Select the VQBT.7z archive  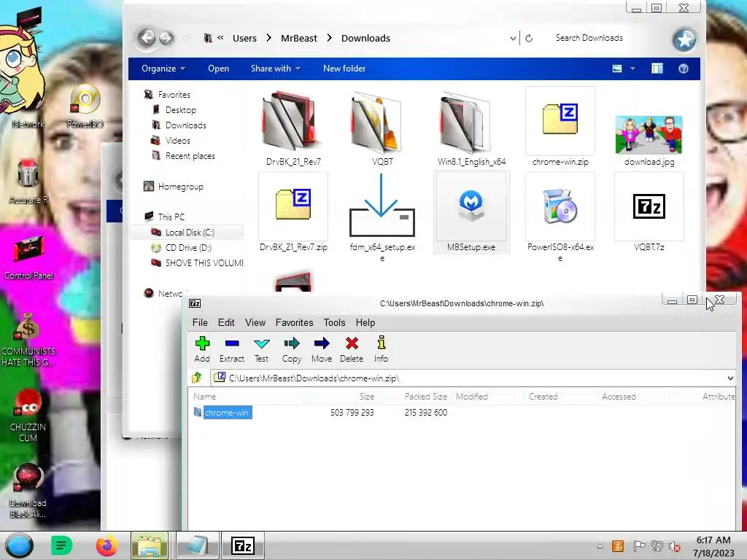point(649,212)
